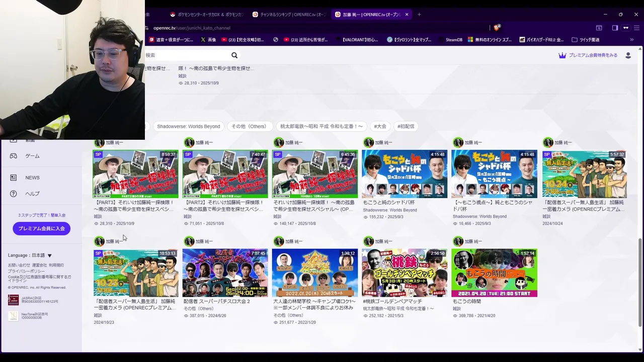This screenshot has width=644, height=362.
Task: Toggle the browser sidebar panel icon
Action: pos(615,28)
